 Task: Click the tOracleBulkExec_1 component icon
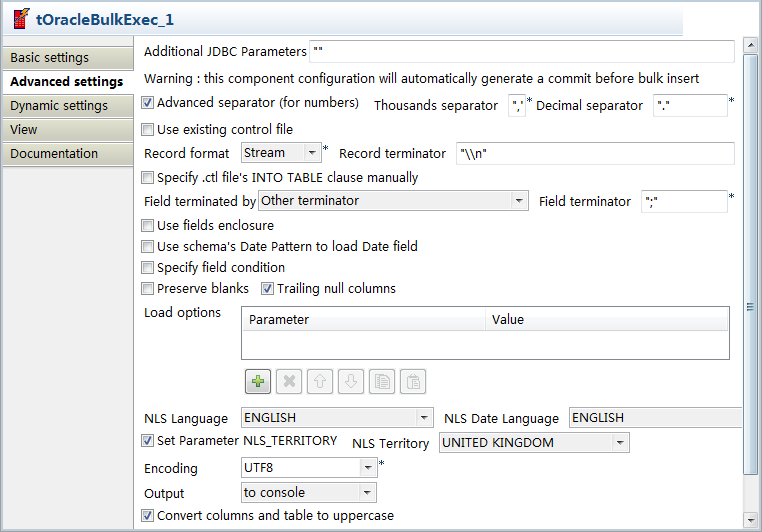click(20, 19)
